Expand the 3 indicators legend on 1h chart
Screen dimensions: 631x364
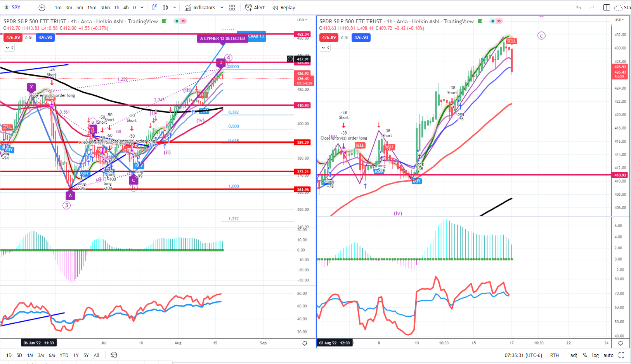tap(325, 48)
